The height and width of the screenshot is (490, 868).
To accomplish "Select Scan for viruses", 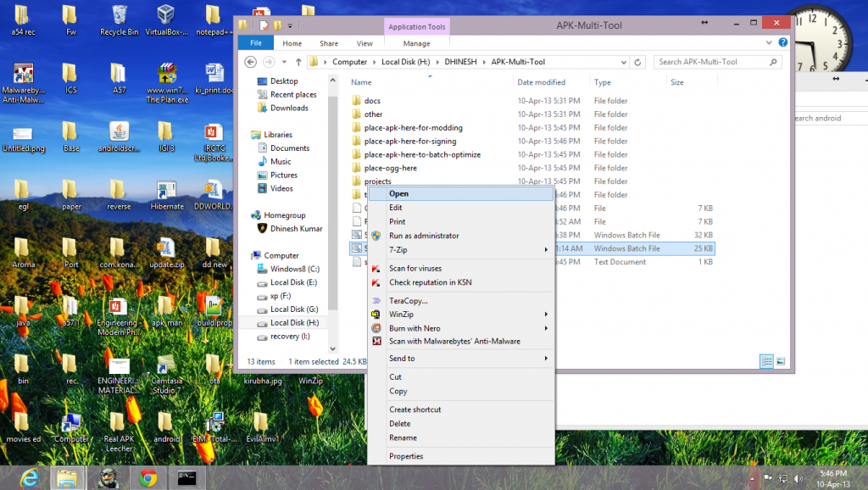I will [x=461, y=269].
